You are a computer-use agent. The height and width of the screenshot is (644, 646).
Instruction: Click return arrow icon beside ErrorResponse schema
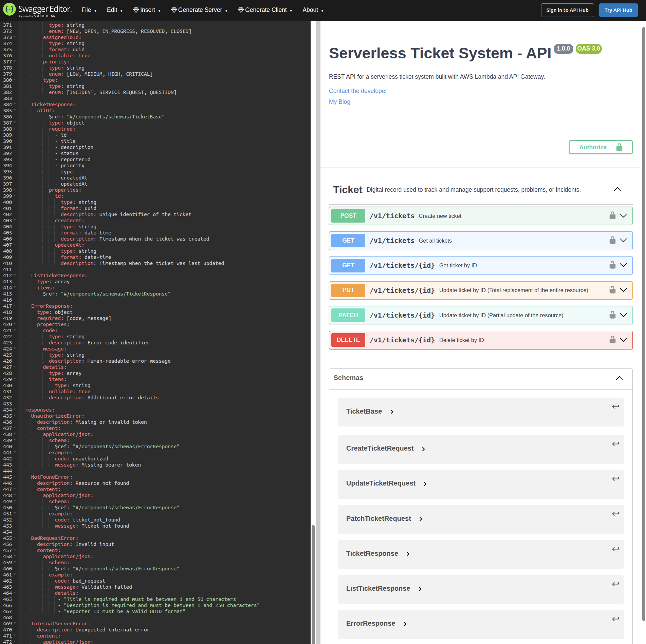(x=615, y=619)
